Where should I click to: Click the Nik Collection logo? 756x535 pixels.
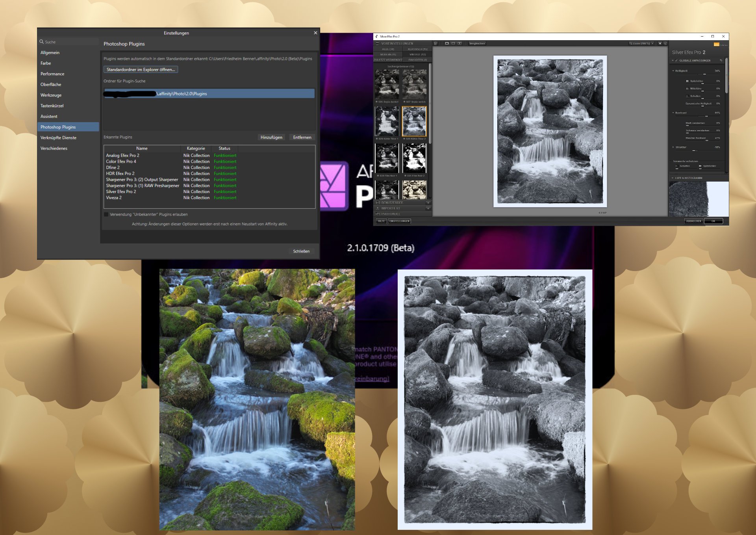coord(721,45)
